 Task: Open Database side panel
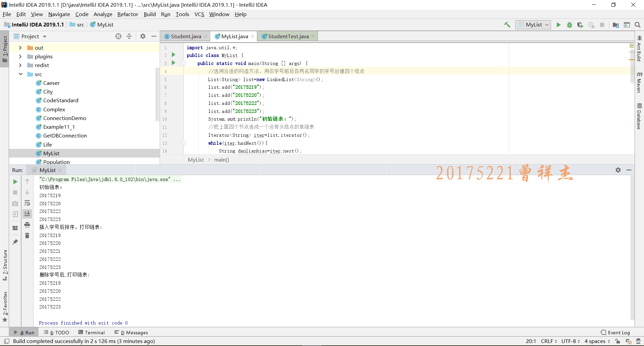(639, 116)
